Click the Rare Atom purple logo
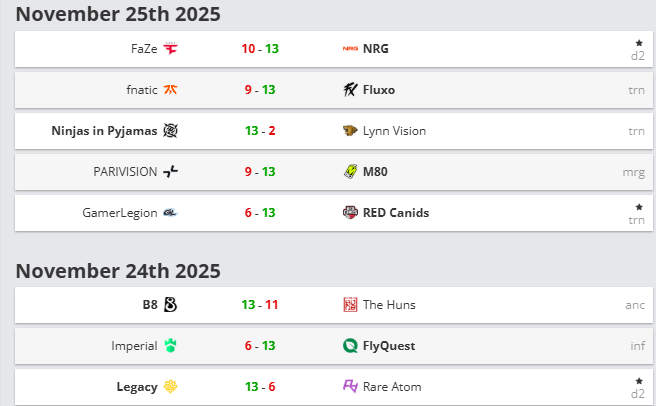This screenshot has width=656, height=406. click(x=350, y=386)
